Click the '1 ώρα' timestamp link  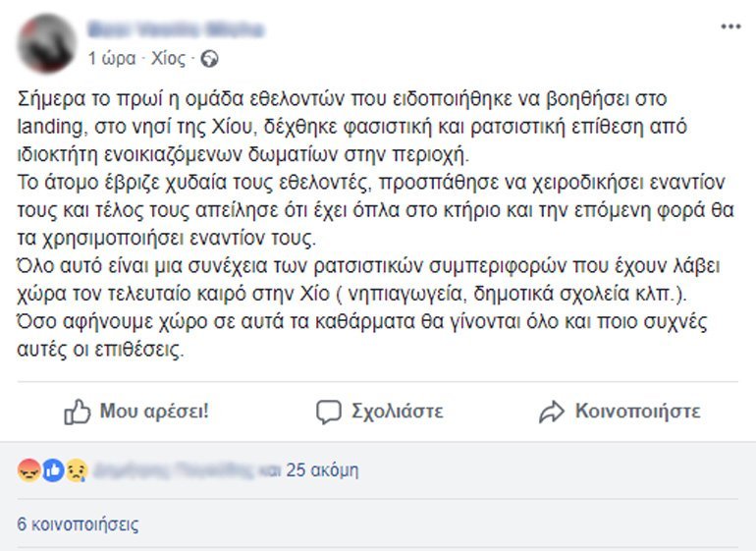click(112, 59)
